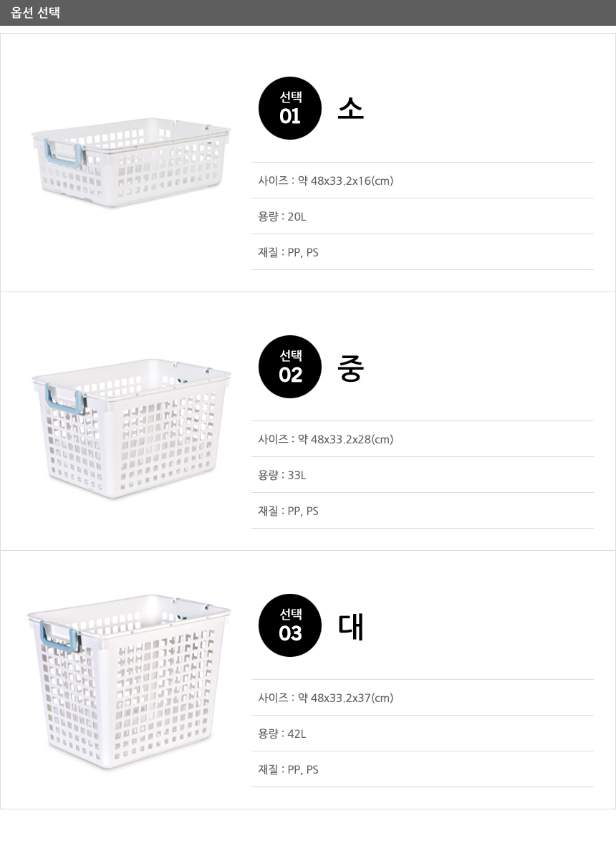Click the small option 재질 : PP, PS row

click(422, 252)
